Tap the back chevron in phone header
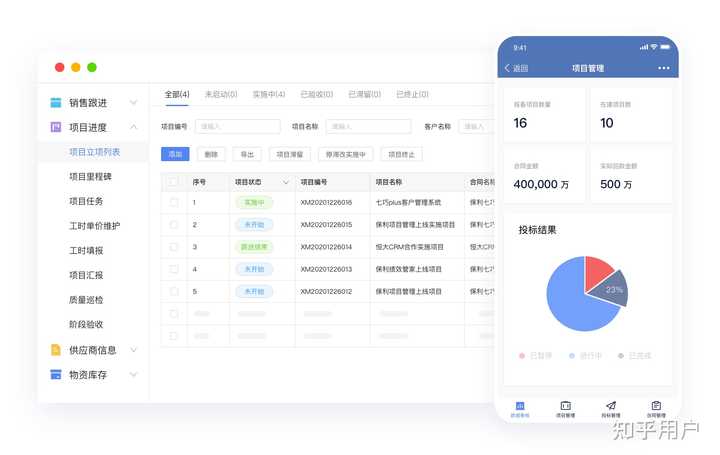Screen dimensions: 720x455 click(x=507, y=68)
